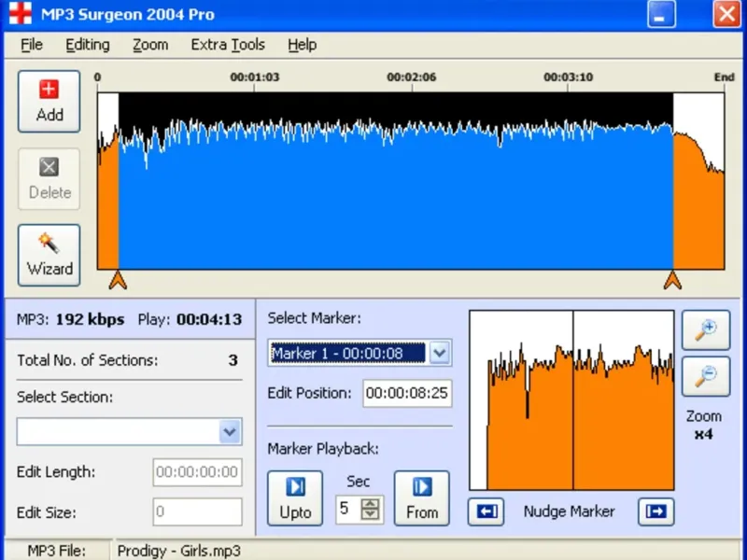
Task: Click the Total No. of Sections value 3
Action: (233, 360)
